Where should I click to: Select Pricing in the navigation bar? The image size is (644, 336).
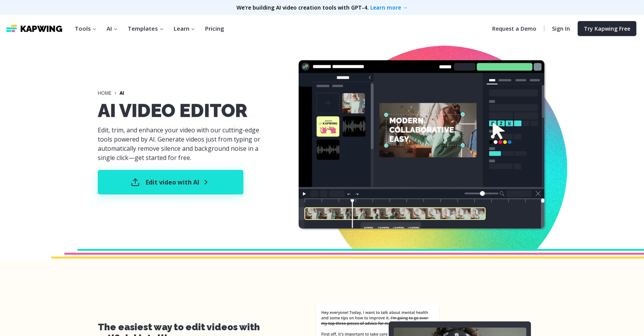[x=214, y=28]
